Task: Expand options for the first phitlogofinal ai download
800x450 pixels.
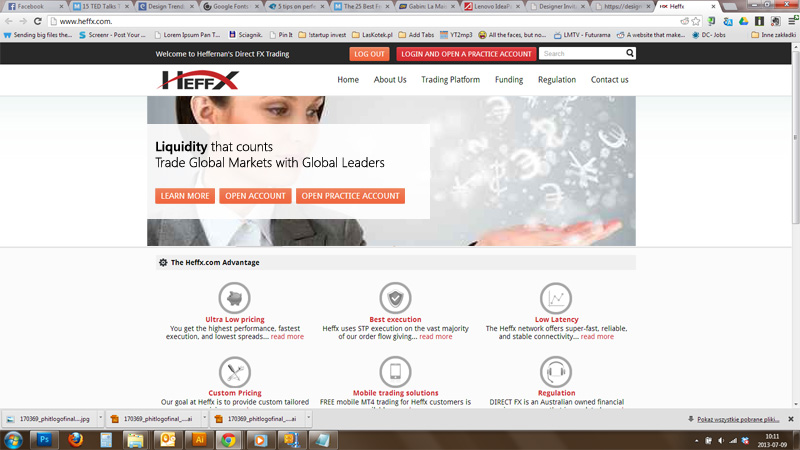Action: (x=205, y=418)
